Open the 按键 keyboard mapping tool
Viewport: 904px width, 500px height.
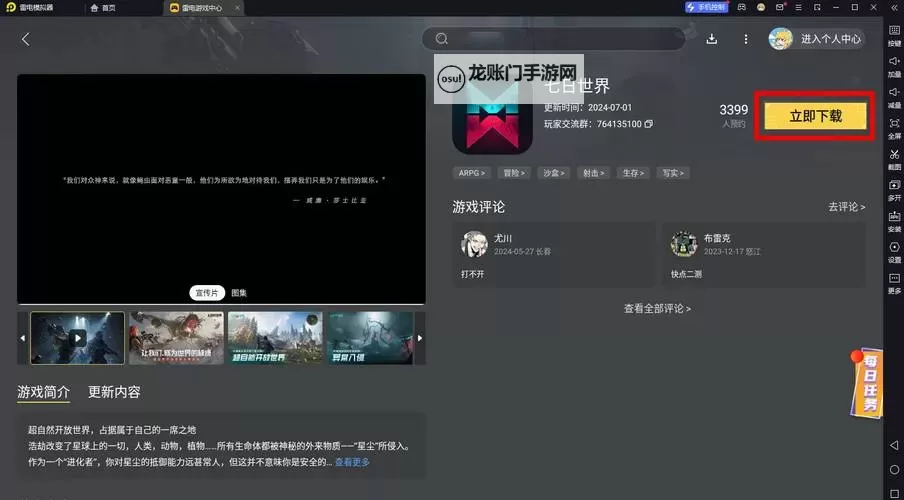[x=894, y=36]
